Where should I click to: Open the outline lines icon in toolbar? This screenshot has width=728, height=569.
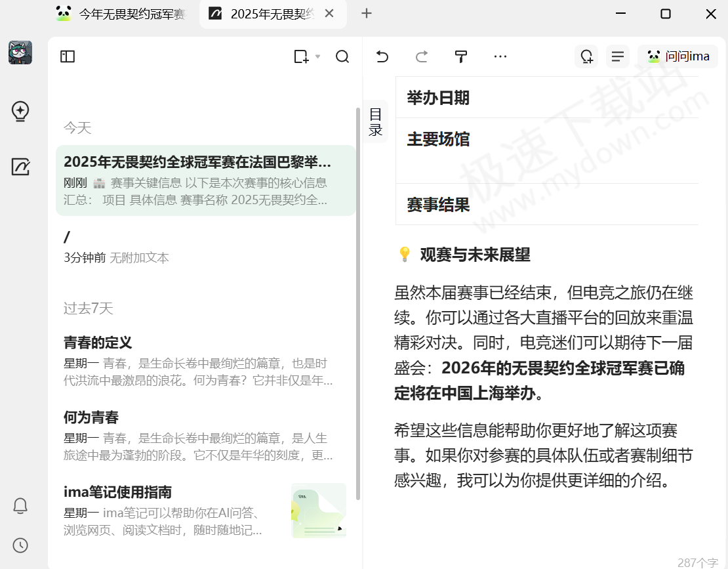pos(617,57)
